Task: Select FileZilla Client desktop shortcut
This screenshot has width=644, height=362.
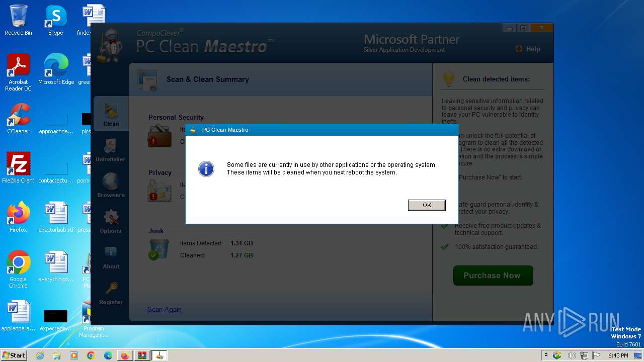Action: point(18,168)
